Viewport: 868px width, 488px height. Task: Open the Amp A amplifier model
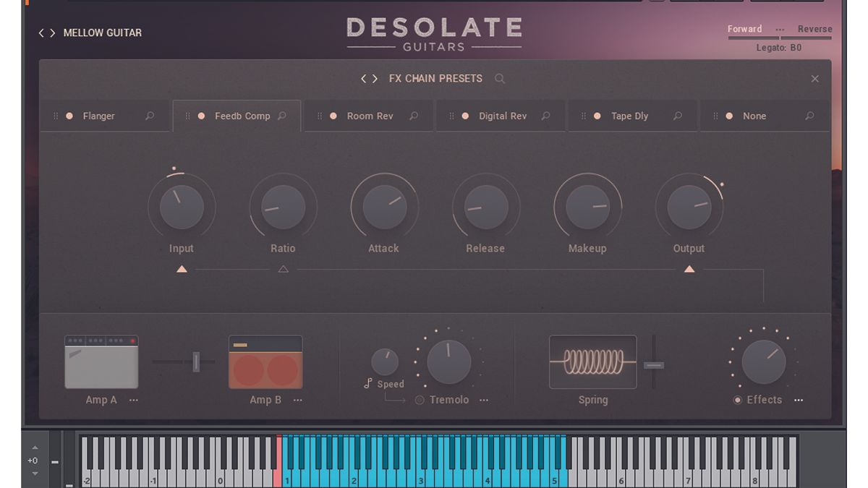[x=101, y=361]
